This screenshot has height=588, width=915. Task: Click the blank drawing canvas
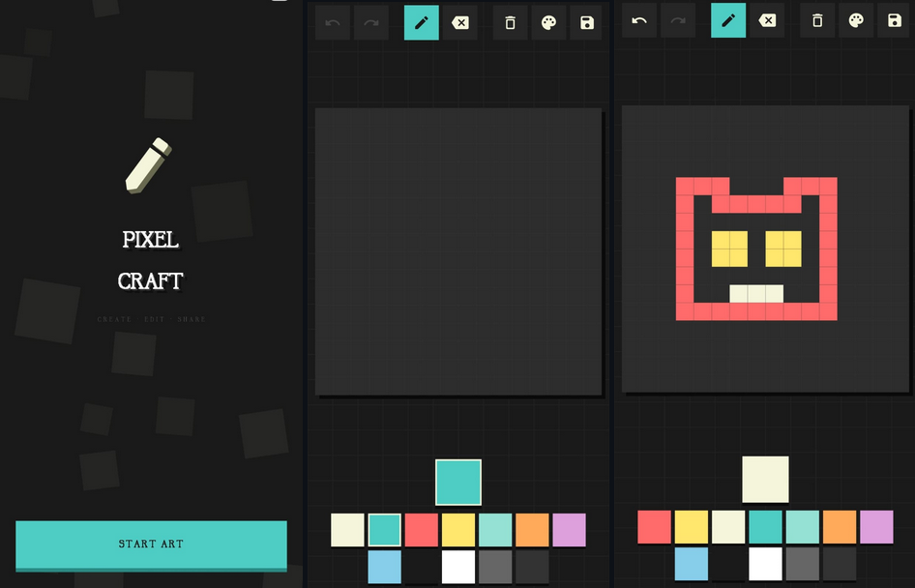pos(458,250)
